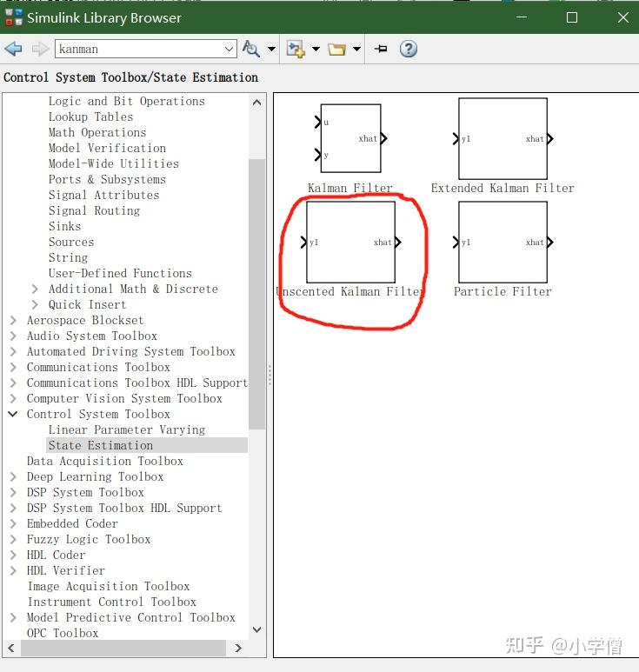
Task: Click the forward navigation arrow
Action: [x=40, y=49]
